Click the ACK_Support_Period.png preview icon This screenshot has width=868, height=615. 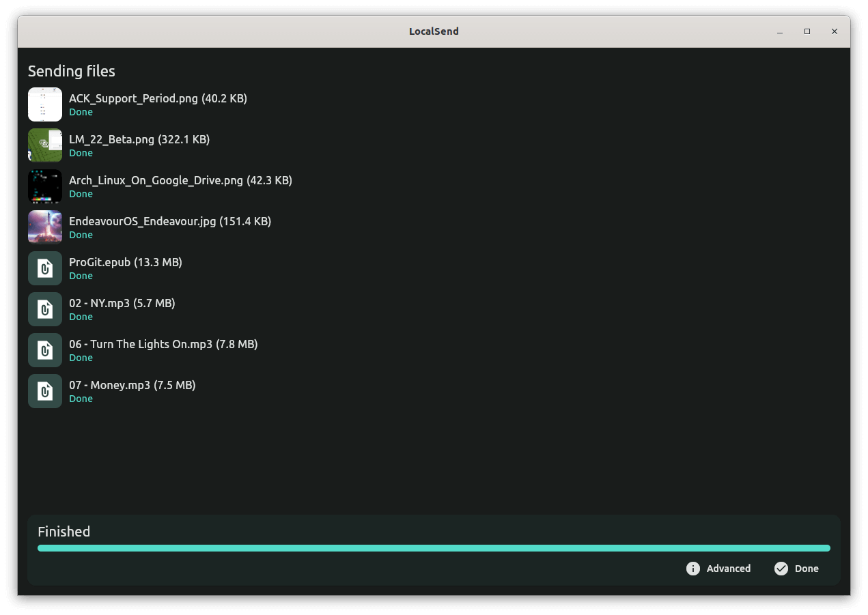point(44,104)
